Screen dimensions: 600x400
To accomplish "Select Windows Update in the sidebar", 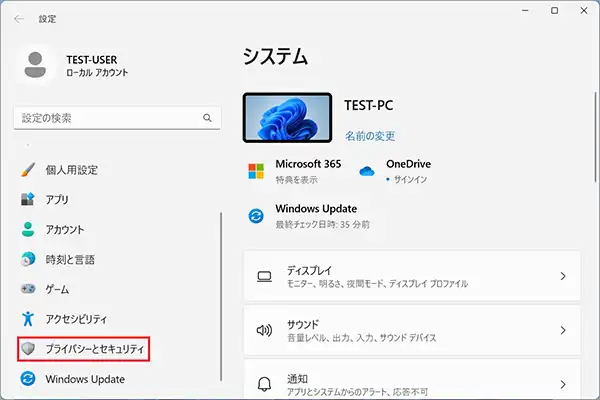I will tap(85, 379).
